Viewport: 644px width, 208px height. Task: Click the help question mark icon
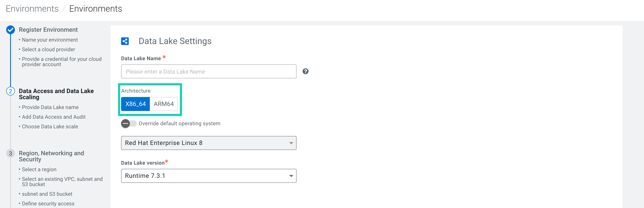coord(305,72)
